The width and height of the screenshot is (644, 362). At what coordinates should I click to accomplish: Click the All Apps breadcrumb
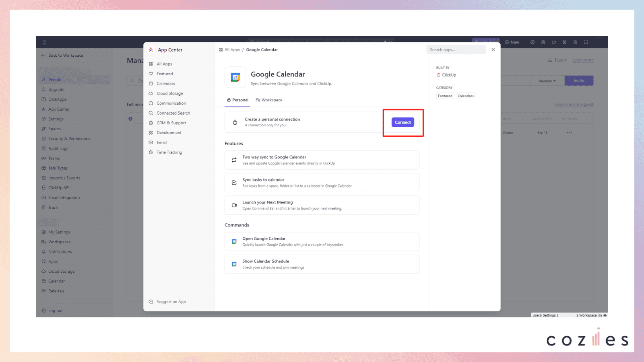[x=229, y=50]
